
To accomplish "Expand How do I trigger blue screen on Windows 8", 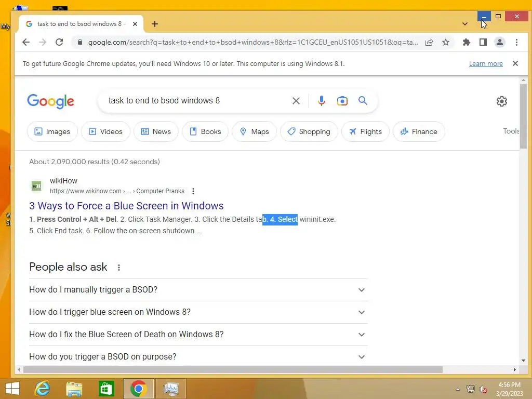I will tap(198, 312).
